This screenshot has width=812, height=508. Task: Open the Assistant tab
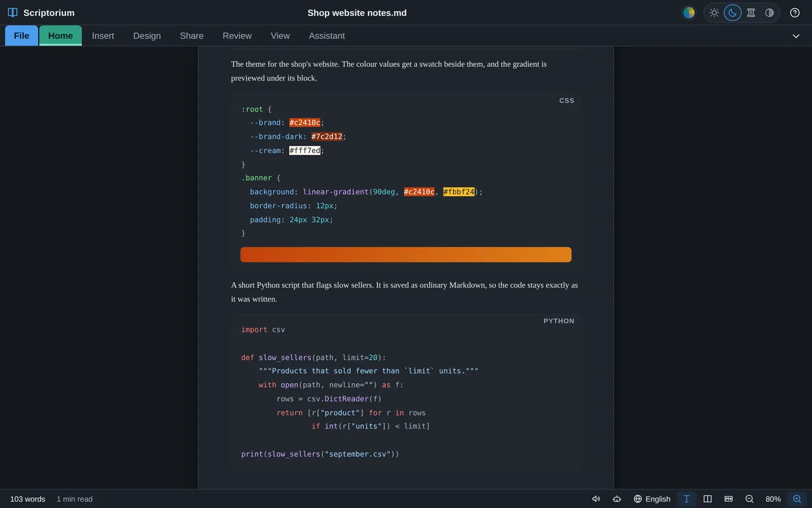(327, 36)
